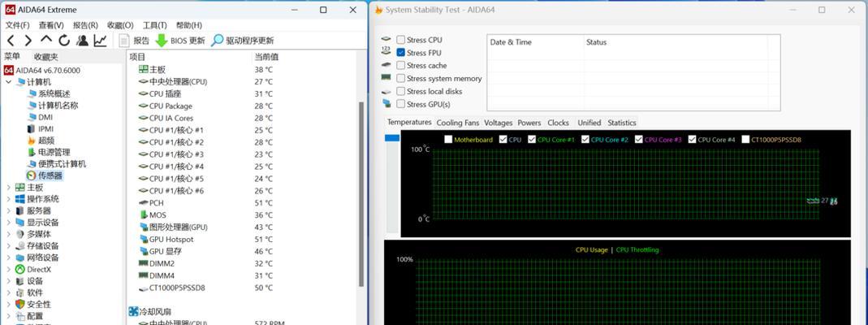Collapse the 计算机 tree node
Viewport: 868px width, 325px height.
point(8,82)
